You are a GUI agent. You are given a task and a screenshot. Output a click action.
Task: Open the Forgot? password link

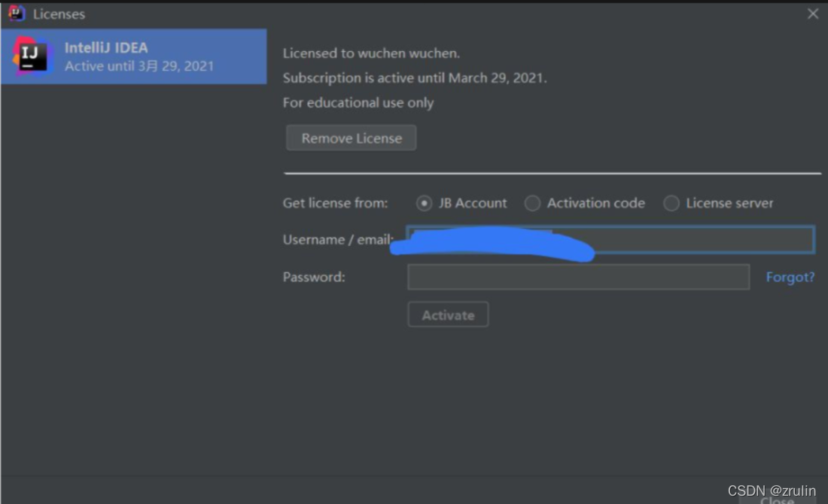click(790, 277)
